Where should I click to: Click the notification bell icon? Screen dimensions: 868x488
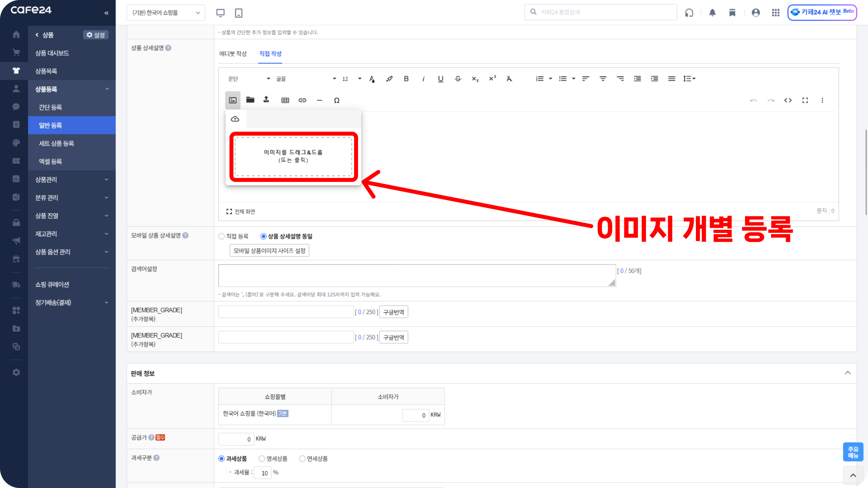point(712,13)
